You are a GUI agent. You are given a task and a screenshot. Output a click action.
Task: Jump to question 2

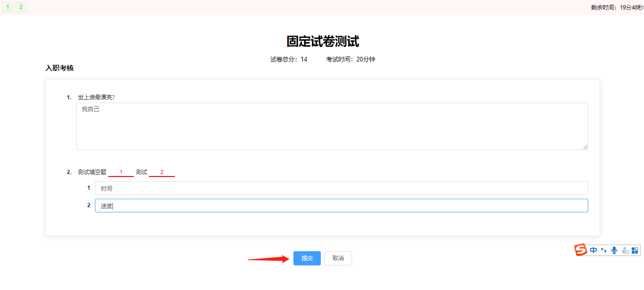(x=20, y=7)
